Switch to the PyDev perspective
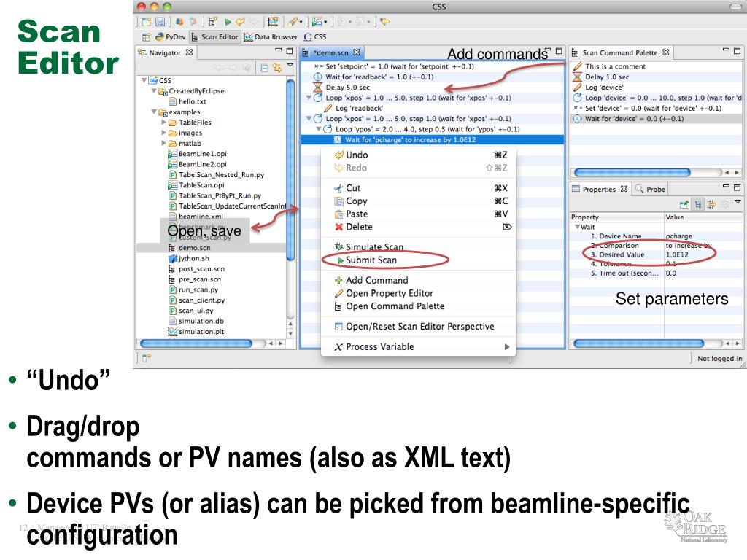The width and height of the screenshot is (747, 560). pos(171,36)
